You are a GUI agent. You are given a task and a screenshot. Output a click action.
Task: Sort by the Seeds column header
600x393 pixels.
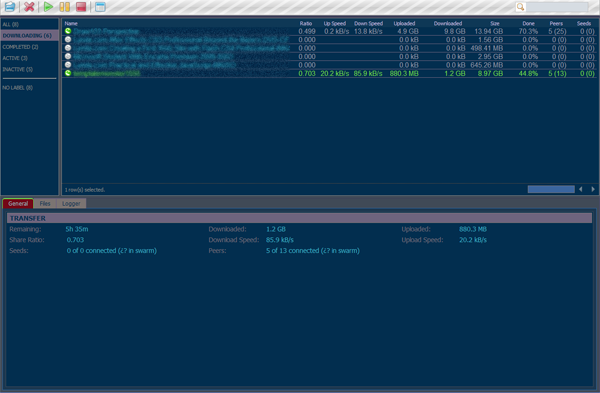[x=584, y=23]
